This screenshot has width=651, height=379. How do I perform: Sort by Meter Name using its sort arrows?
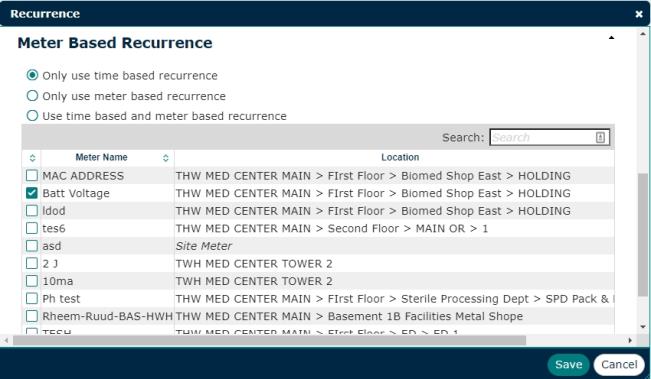[x=166, y=158]
